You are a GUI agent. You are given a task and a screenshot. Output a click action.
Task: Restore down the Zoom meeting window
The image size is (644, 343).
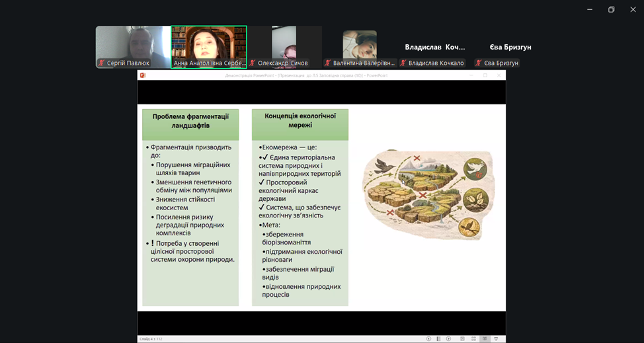tap(611, 10)
